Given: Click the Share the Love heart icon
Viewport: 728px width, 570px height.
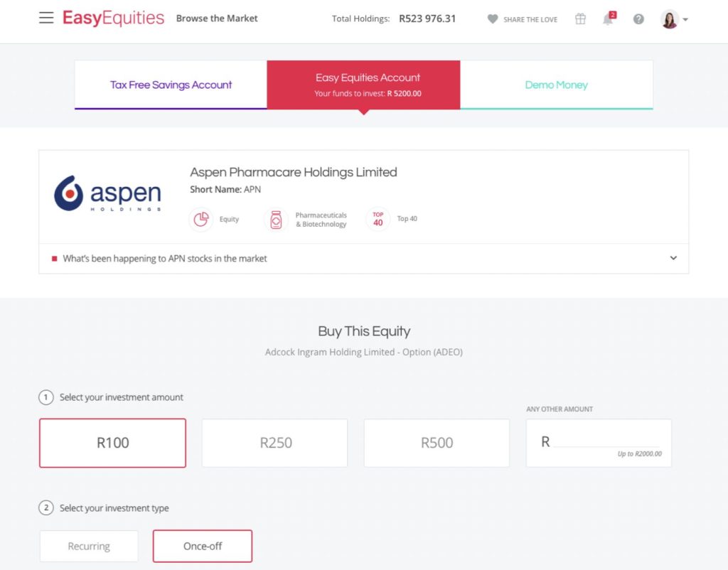Looking at the screenshot, I should pos(493,19).
